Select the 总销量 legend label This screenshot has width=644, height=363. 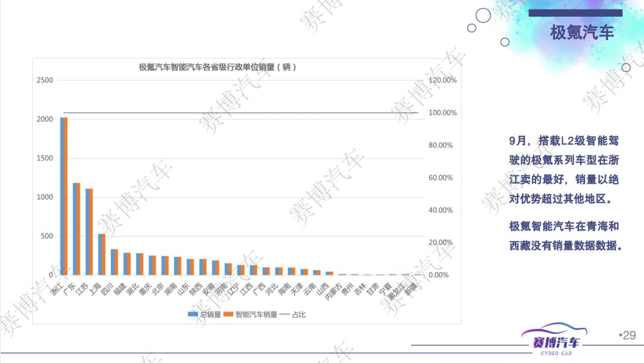click(210, 315)
